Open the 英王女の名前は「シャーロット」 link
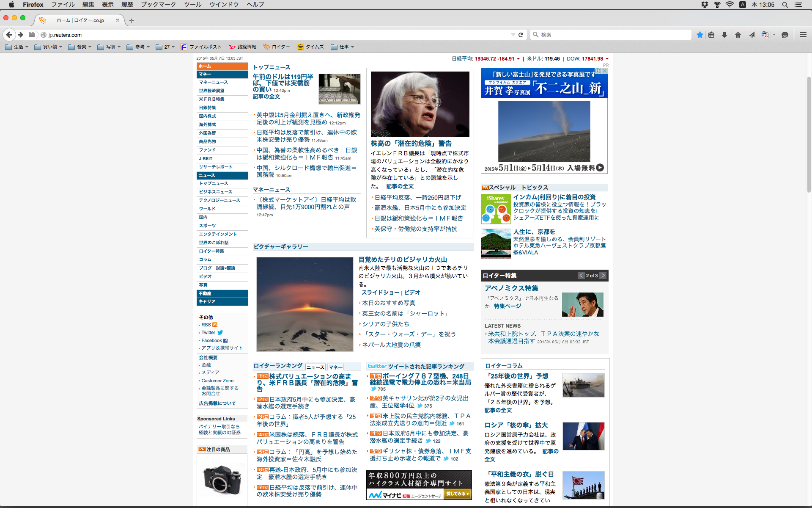 click(406, 313)
